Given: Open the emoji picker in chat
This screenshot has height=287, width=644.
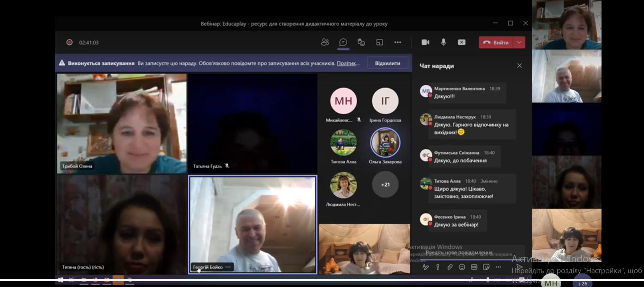Looking at the screenshot, I should click(462, 267).
